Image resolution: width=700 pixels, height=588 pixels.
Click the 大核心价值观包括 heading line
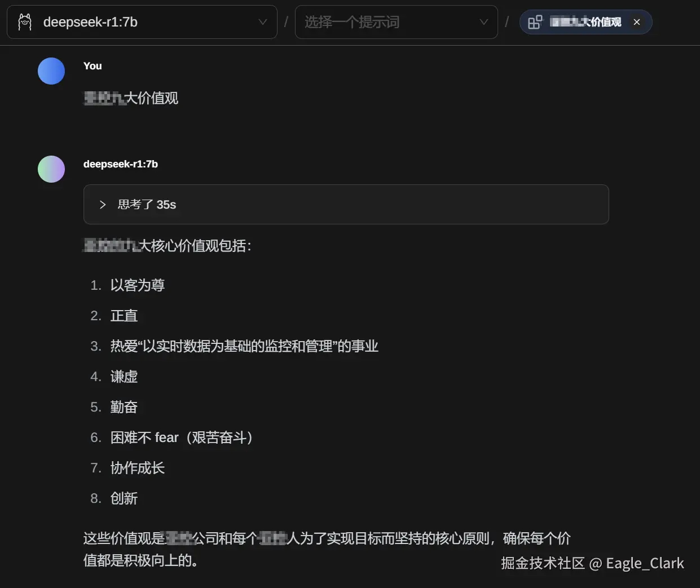(168, 246)
